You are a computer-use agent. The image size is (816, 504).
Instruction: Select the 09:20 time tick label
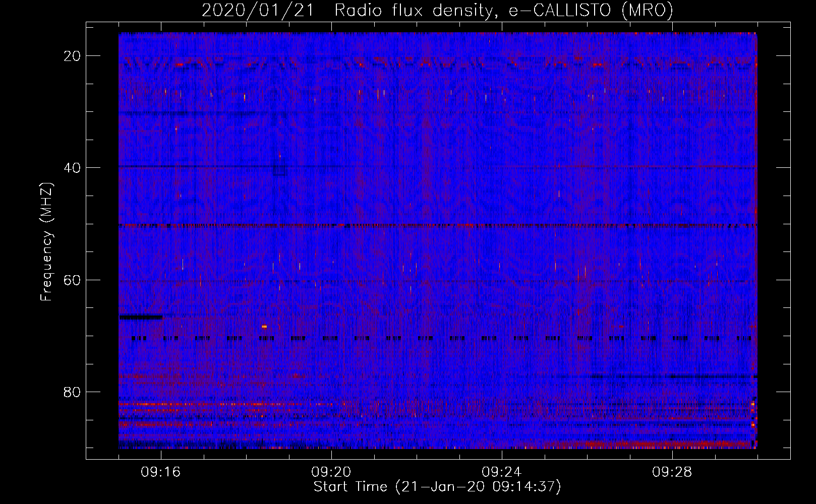[331, 472]
